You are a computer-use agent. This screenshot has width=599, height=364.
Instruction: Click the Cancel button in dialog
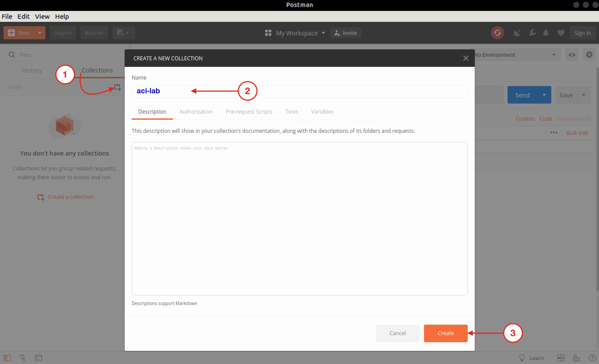click(397, 333)
